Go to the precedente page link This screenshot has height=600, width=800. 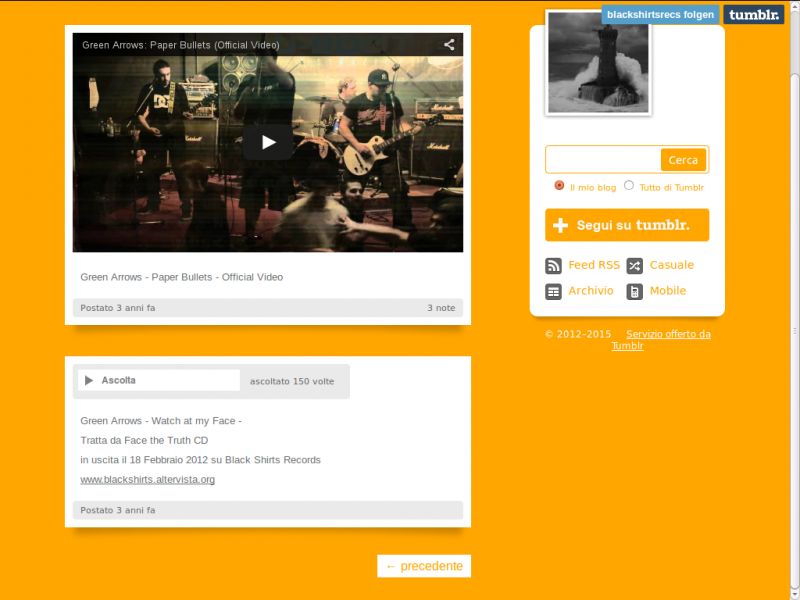pos(424,566)
